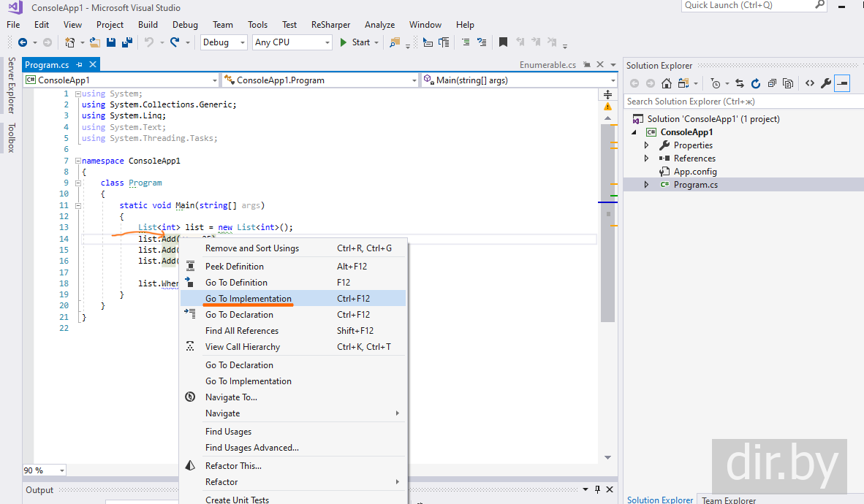Toggle Preview Selected Items button in Solution Explorer

tap(842, 84)
